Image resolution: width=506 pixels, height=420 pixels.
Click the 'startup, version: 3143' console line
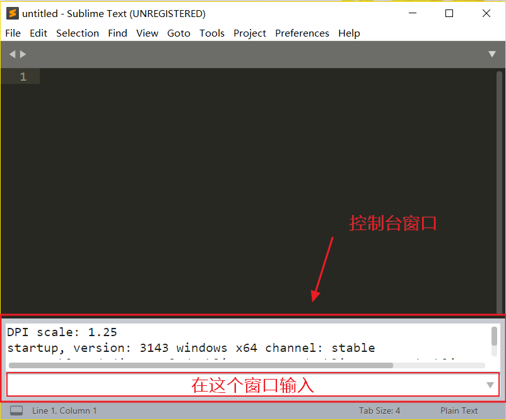[x=191, y=348]
